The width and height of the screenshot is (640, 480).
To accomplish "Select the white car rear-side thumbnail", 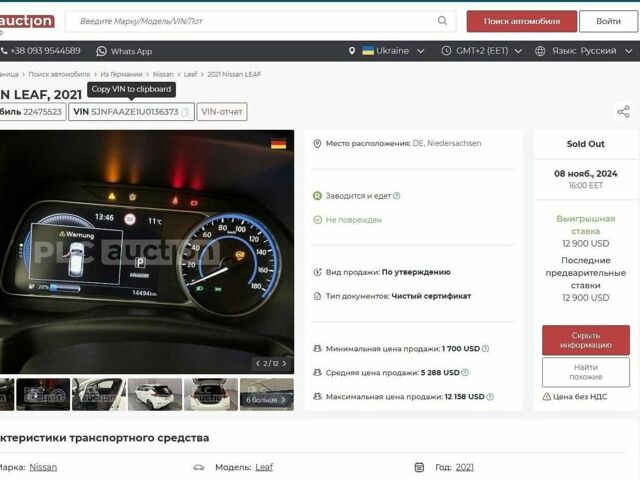I will click(x=155, y=394).
